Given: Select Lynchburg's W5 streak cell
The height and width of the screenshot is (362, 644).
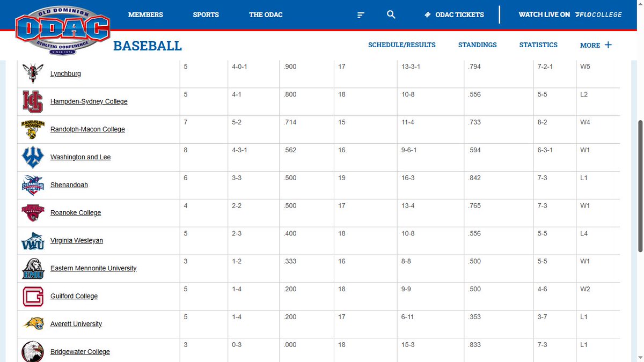Looking at the screenshot, I should point(585,67).
